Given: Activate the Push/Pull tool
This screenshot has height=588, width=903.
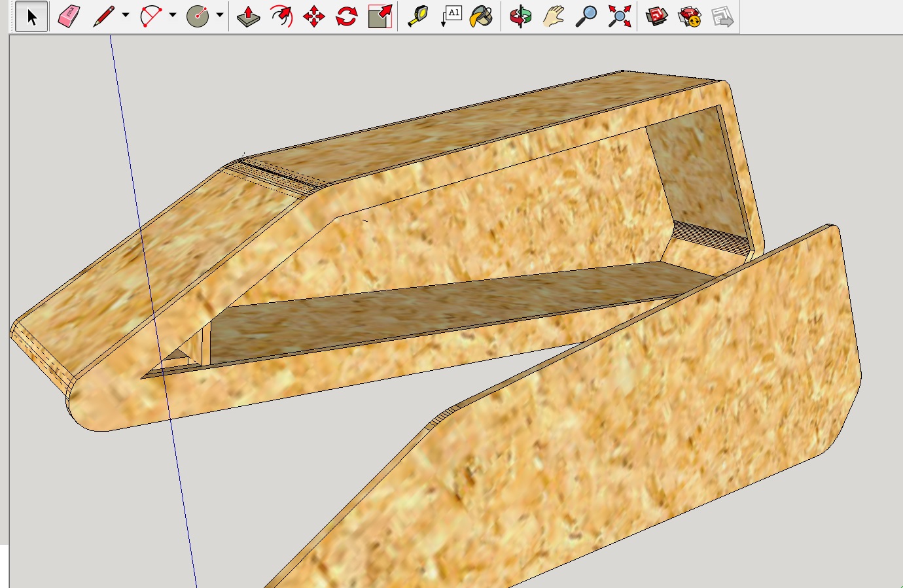Looking at the screenshot, I should [249, 16].
